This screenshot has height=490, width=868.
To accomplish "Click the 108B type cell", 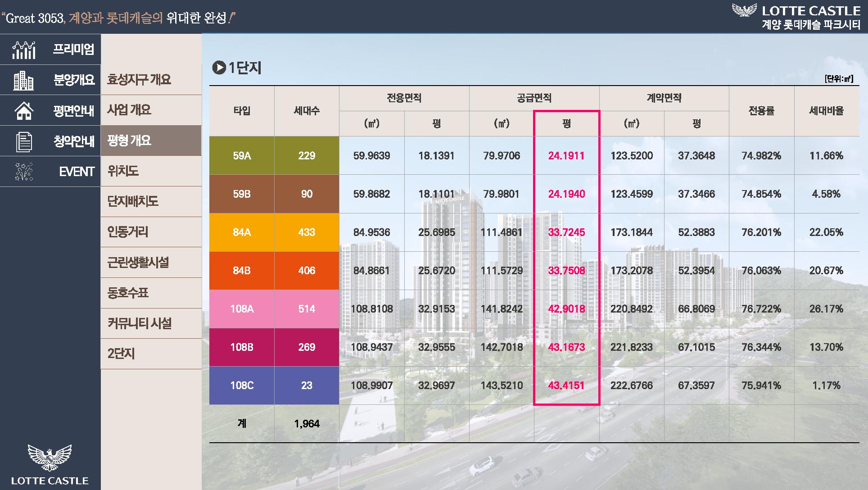I will [x=242, y=347].
